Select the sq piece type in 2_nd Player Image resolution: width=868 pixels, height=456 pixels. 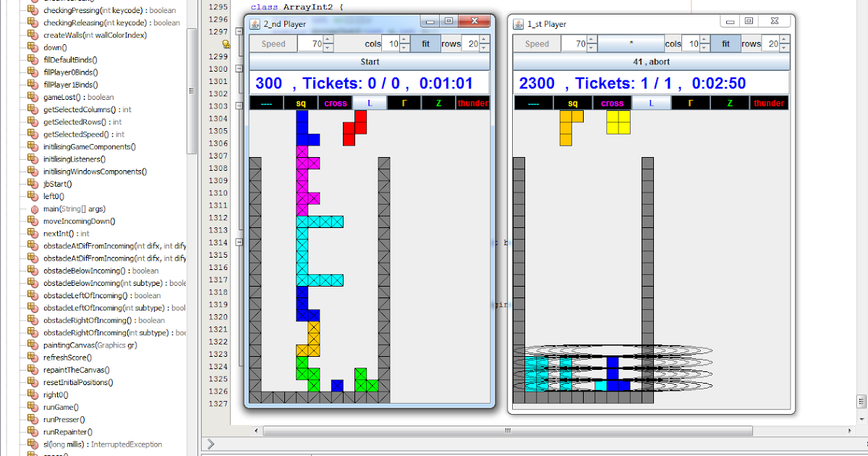coord(301,103)
